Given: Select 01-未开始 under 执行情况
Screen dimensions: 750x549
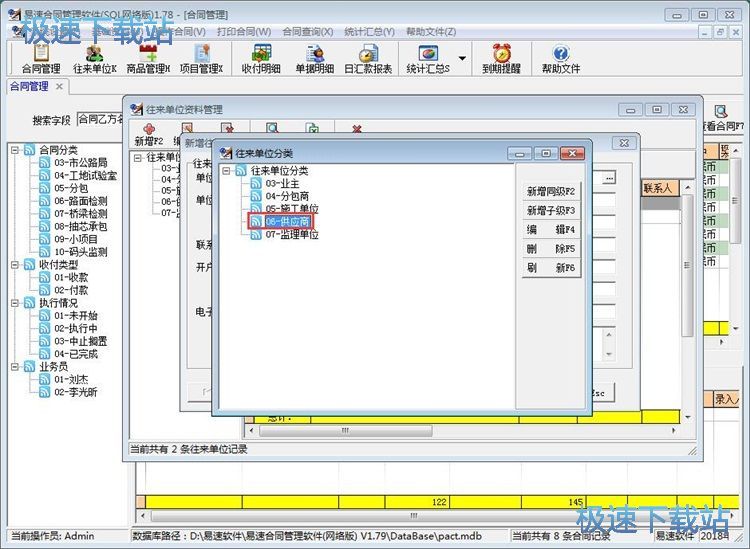Looking at the screenshot, I should point(76,316).
